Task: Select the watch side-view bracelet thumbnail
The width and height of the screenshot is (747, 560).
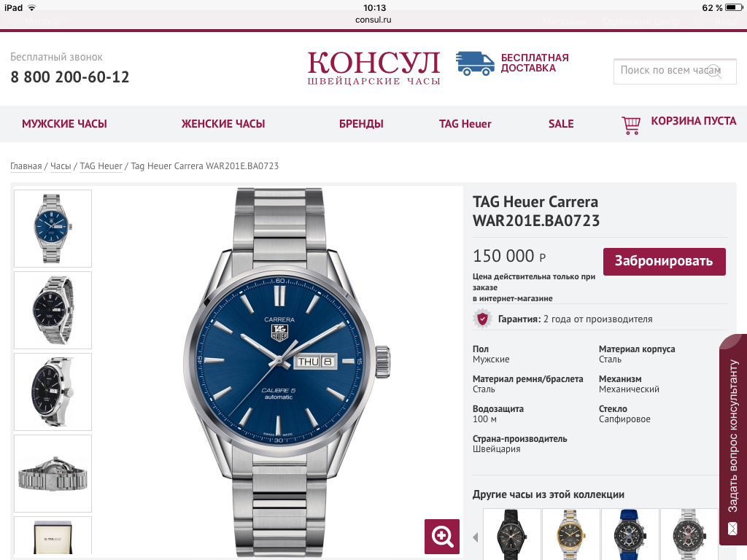Action: pos(53,473)
